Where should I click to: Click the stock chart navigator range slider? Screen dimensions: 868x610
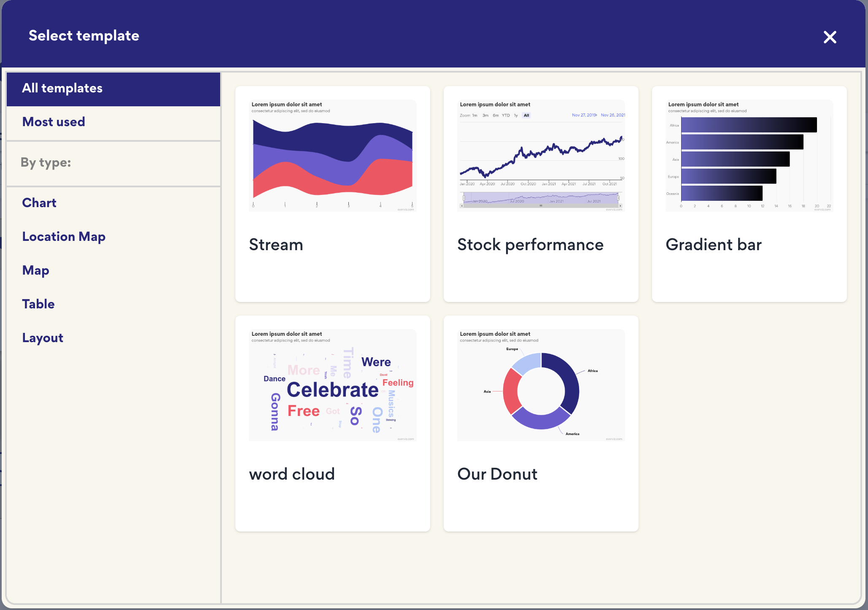[541, 198]
